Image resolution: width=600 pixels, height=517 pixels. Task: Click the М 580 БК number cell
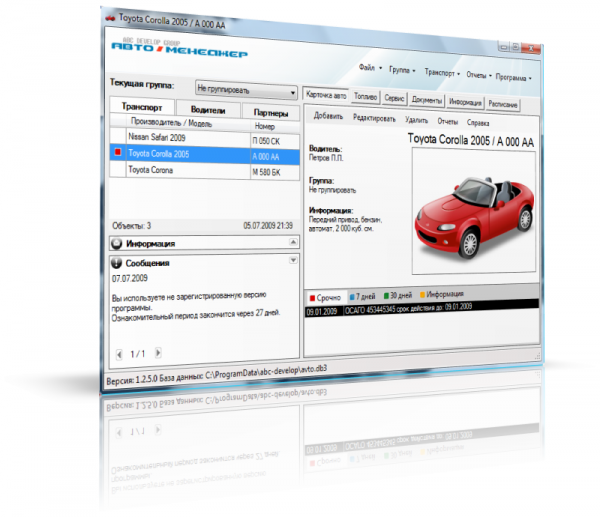click(274, 172)
